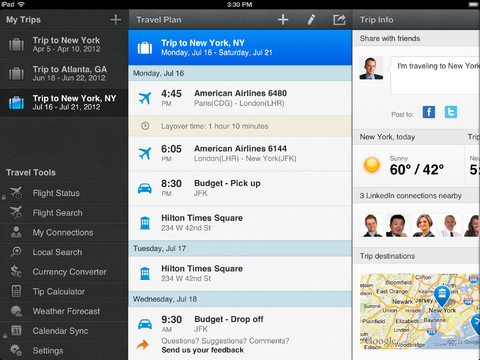Viewport: 480px width, 360px height.
Task: Tap the My Connections person icon
Action: click(x=16, y=232)
